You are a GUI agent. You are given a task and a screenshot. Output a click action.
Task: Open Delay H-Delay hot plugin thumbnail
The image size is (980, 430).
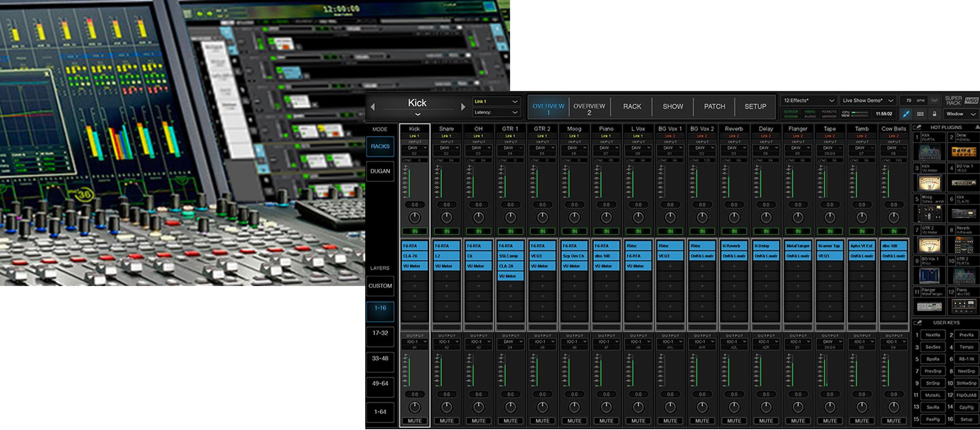[x=964, y=152]
